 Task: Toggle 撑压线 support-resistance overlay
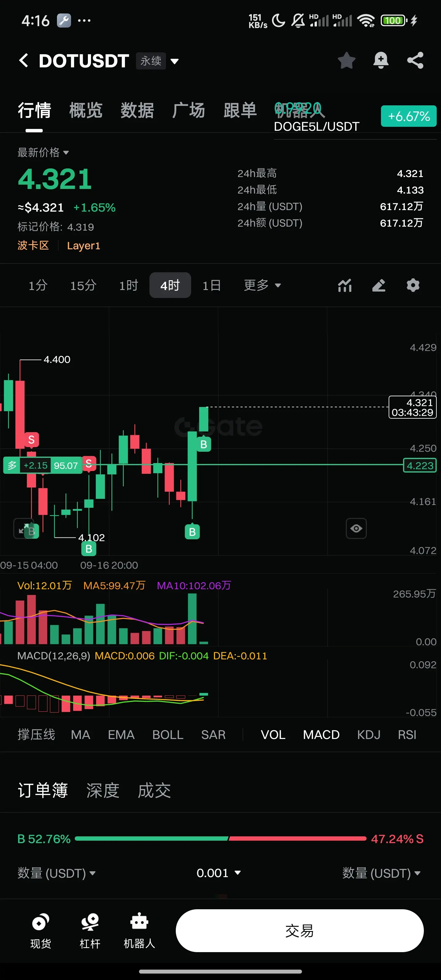point(36,735)
